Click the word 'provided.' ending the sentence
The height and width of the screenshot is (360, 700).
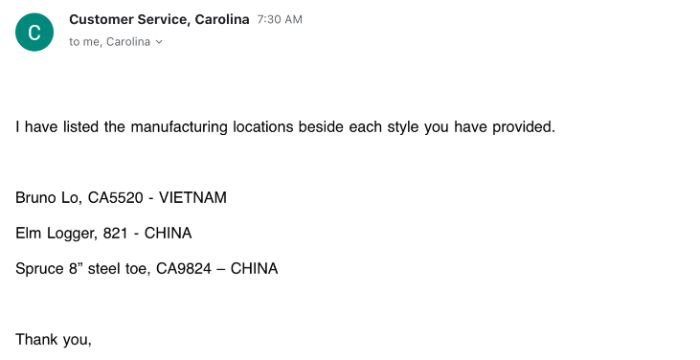[x=524, y=127]
